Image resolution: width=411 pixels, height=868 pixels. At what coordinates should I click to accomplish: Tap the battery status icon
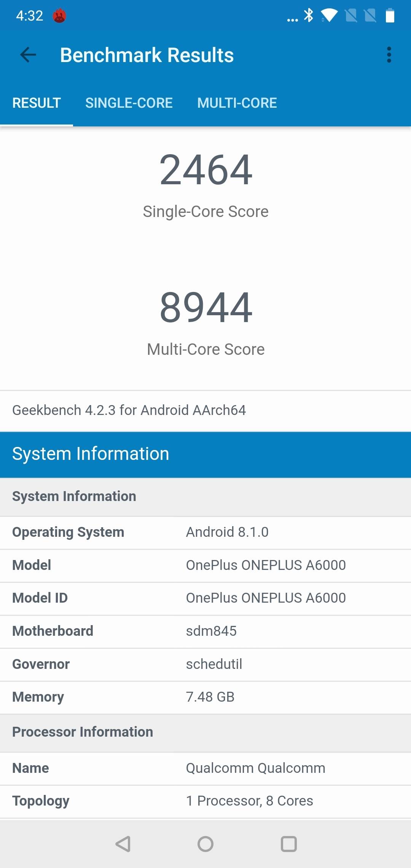390,15
